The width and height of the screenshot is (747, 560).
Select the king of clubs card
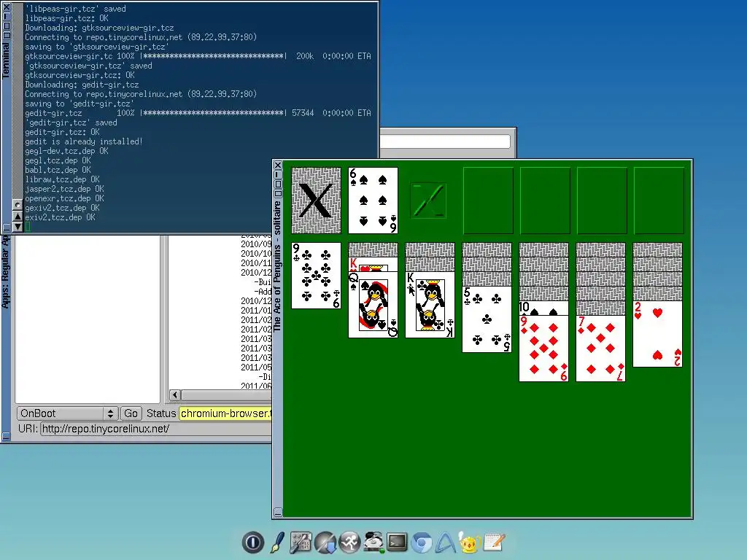(x=430, y=305)
